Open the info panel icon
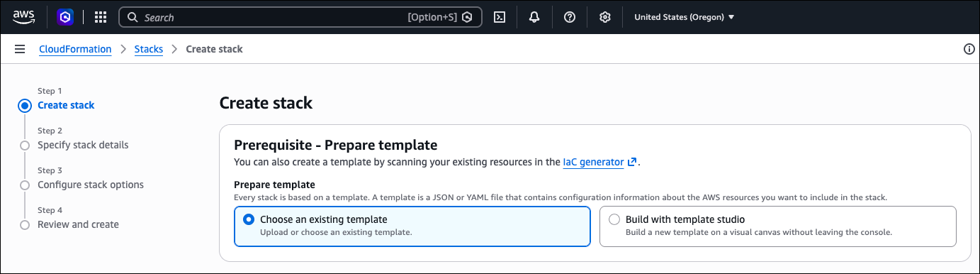Viewport: 980px width, 274px height. (969, 49)
